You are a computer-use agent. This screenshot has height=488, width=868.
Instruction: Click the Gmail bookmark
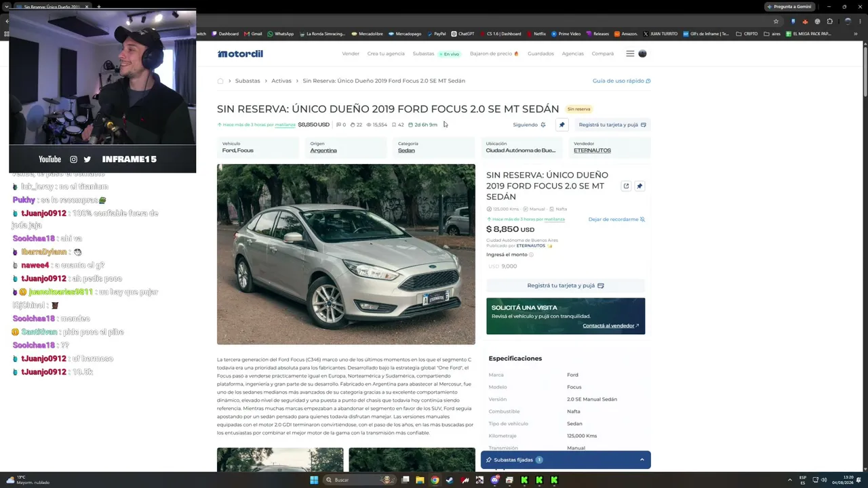point(252,34)
